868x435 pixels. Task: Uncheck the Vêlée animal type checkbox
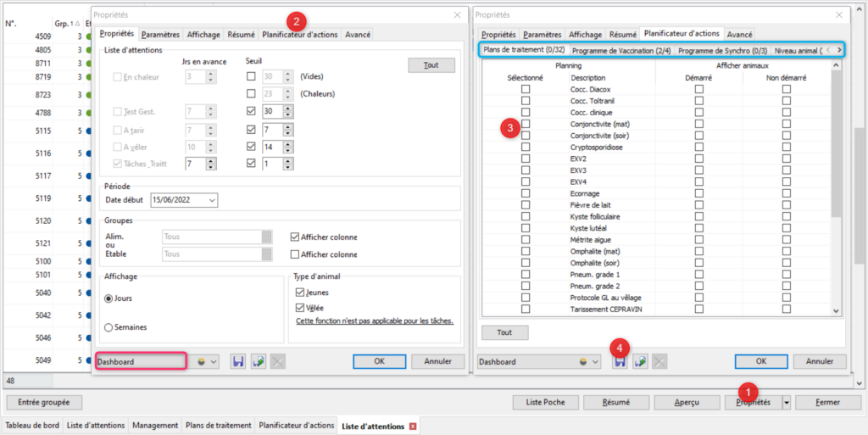click(299, 308)
